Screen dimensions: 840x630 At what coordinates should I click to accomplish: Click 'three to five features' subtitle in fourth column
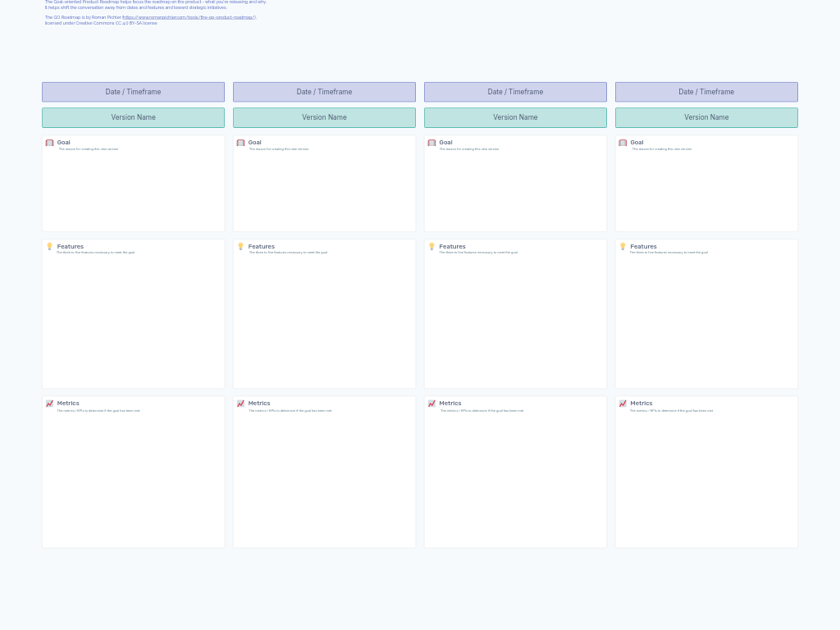669,253
